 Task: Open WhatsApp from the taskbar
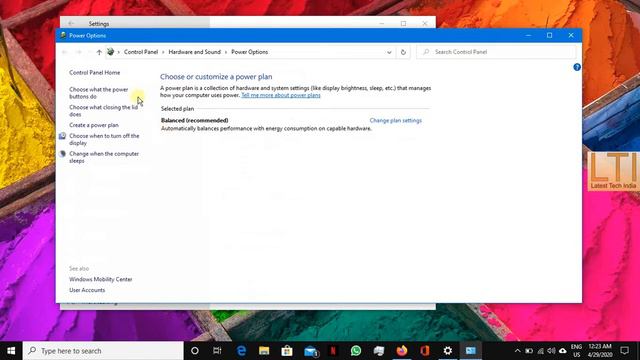(x=356, y=351)
